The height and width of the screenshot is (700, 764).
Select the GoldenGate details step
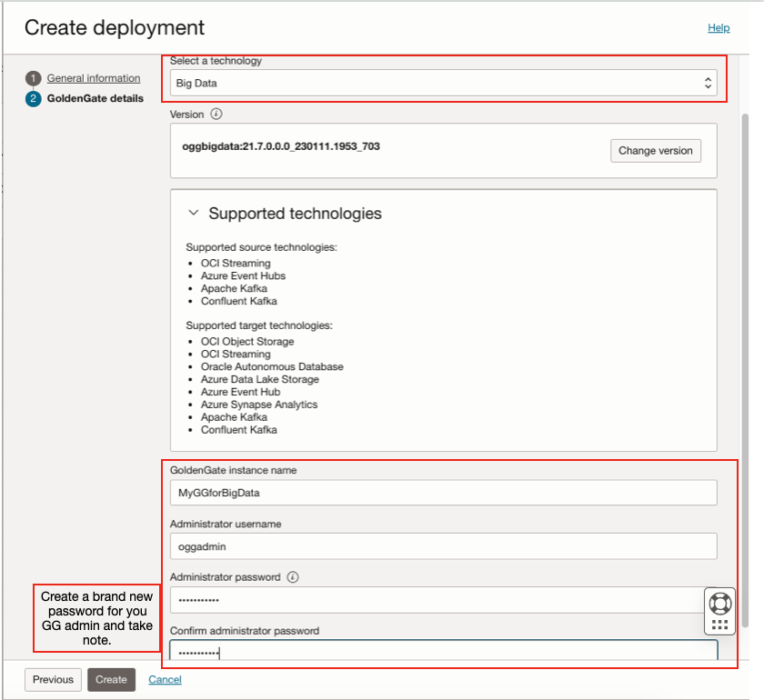click(x=95, y=98)
